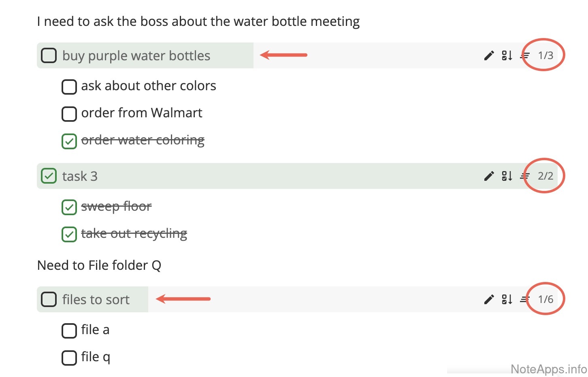Screen dimensions: 588x377
Task: Click the 1/6 progress counter
Action: [x=545, y=299]
